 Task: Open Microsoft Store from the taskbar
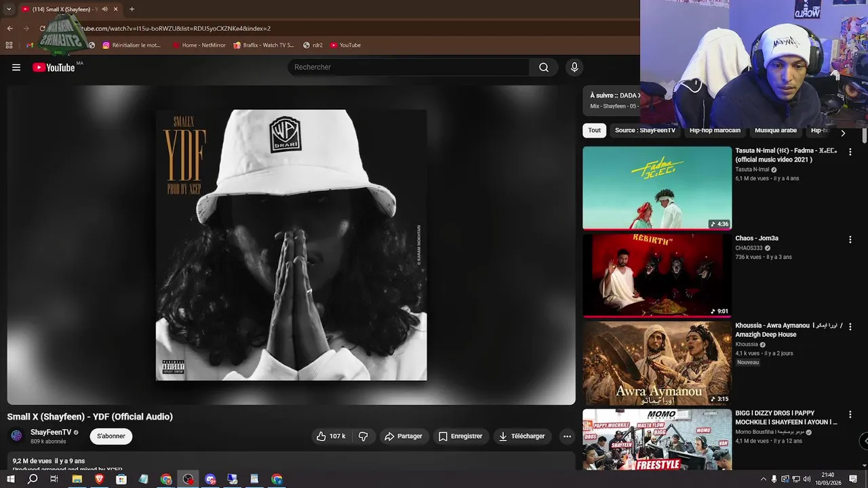point(121,479)
